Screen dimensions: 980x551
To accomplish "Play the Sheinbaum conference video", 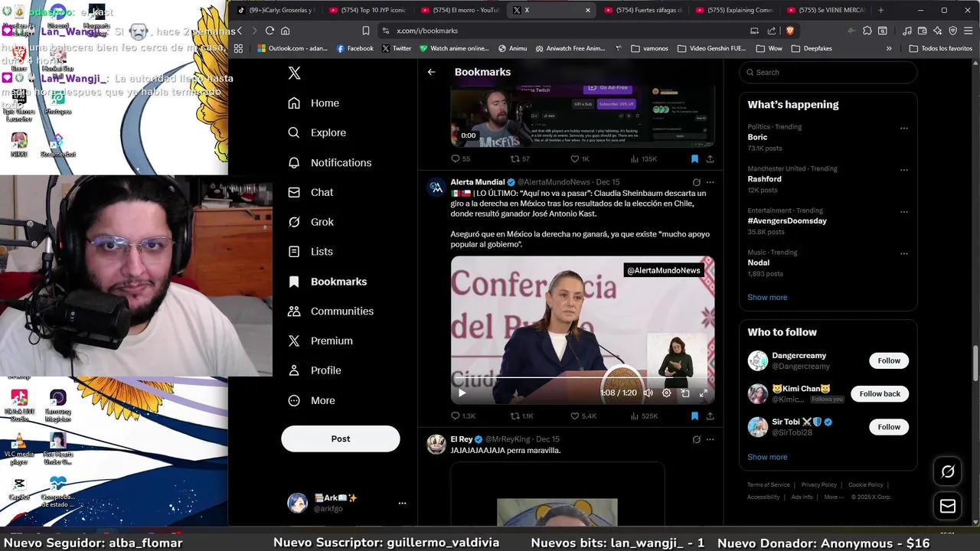I will click(x=462, y=393).
